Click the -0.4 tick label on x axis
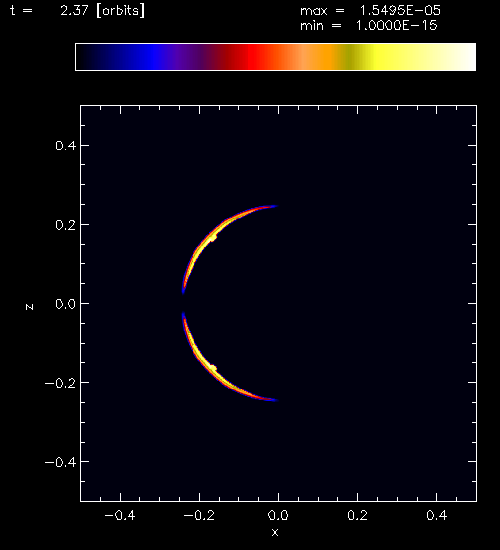 (x=120, y=515)
